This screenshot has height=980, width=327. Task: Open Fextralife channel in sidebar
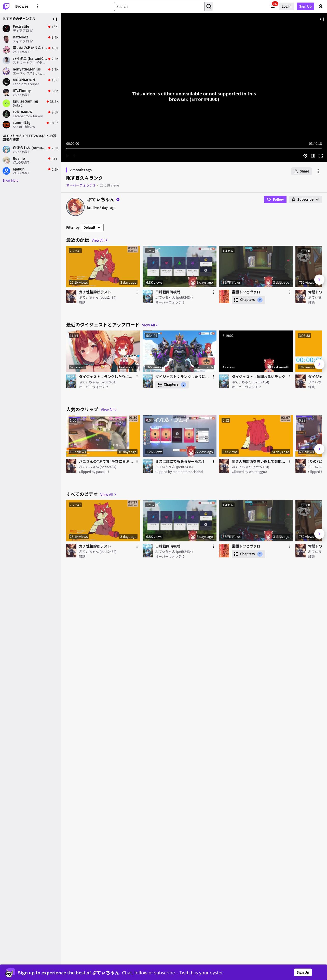pyautogui.click(x=31, y=28)
